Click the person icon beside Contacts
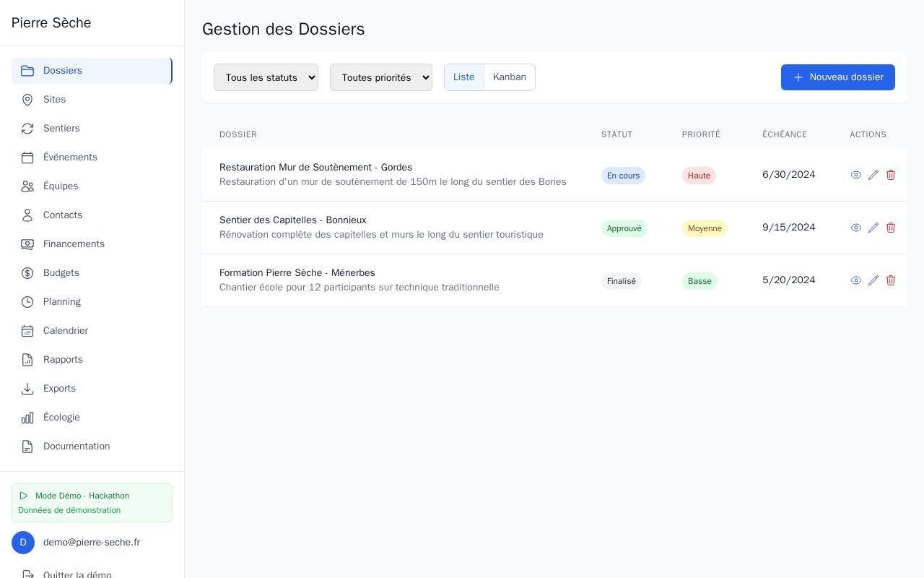Image resolution: width=924 pixels, height=578 pixels. click(27, 215)
